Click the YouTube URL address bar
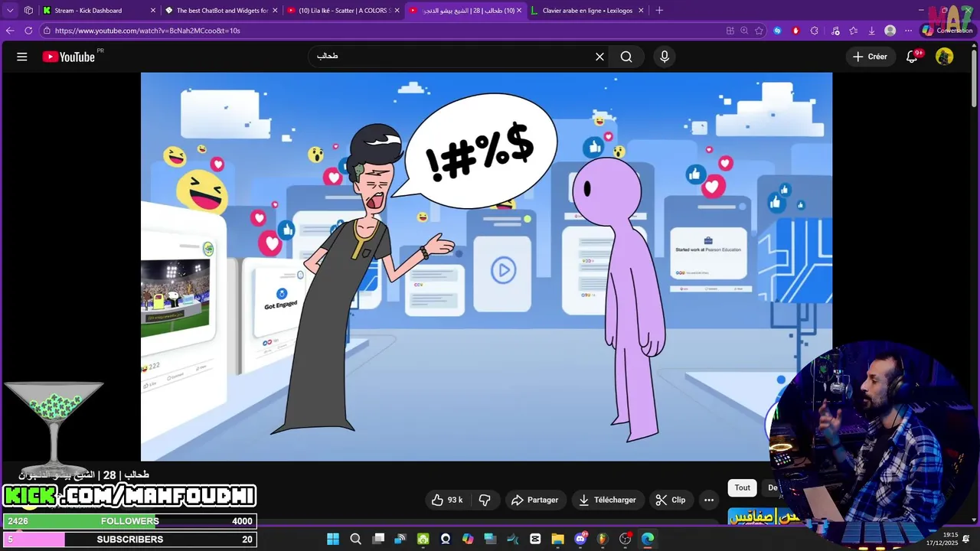The height and width of the screenshot is (551, 980). pyautogui.click(x=383, y=31)
